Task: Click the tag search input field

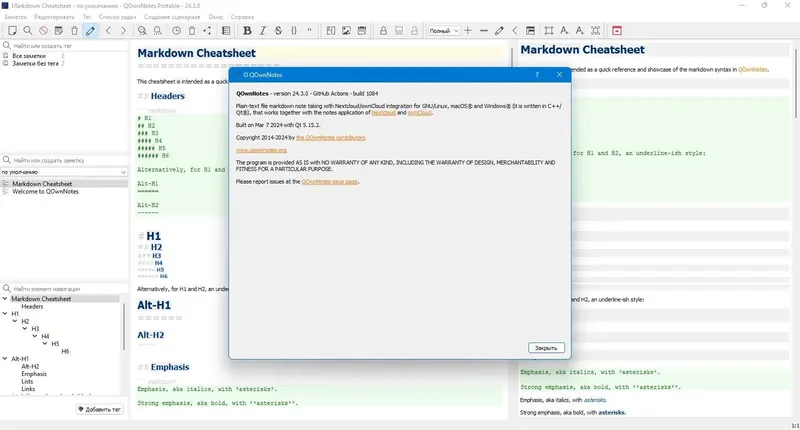Action: (66, 45)
